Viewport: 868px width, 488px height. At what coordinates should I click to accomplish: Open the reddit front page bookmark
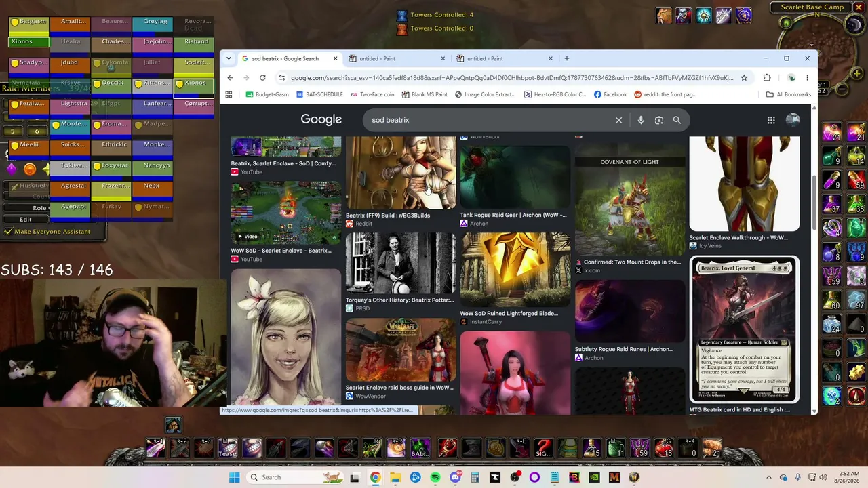point(665,94)
